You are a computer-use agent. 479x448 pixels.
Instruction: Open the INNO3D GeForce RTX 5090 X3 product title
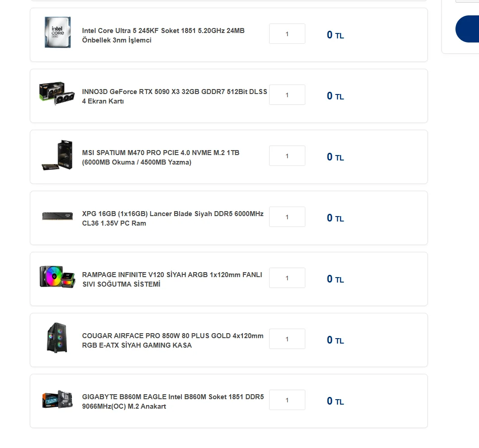coord(175,96)
